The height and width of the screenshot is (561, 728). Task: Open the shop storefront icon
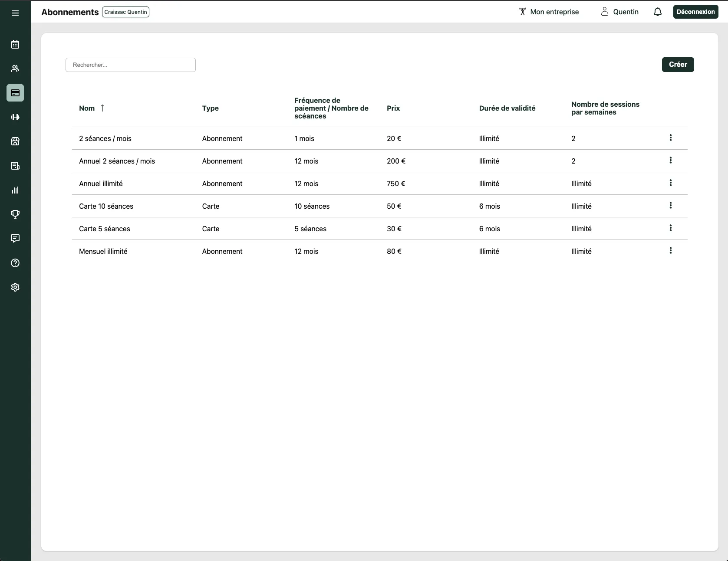coord(15,141)
